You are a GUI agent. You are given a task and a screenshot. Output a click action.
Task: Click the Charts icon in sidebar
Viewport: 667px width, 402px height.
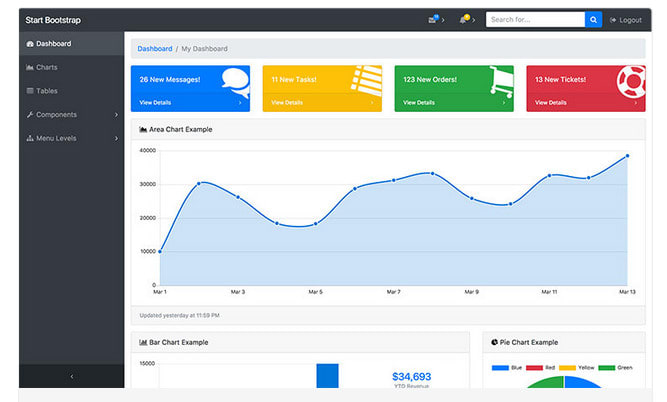tap(30, 67)
